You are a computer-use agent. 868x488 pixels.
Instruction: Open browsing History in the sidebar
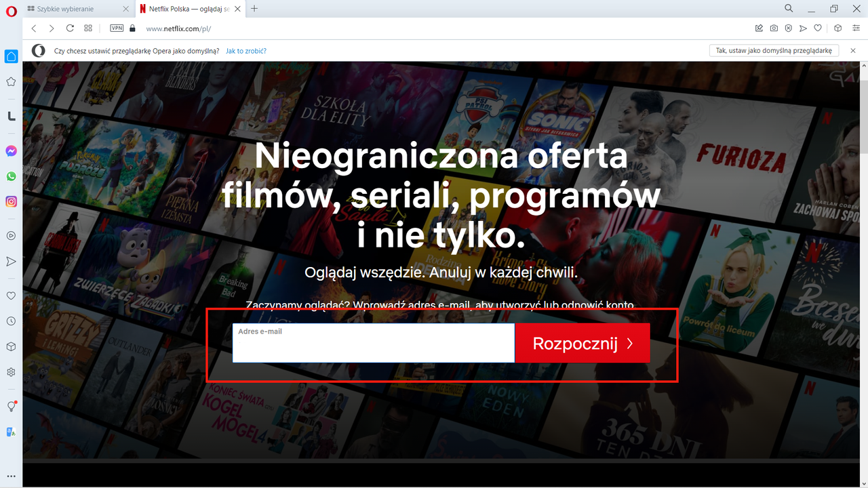[x=11, y=321]
